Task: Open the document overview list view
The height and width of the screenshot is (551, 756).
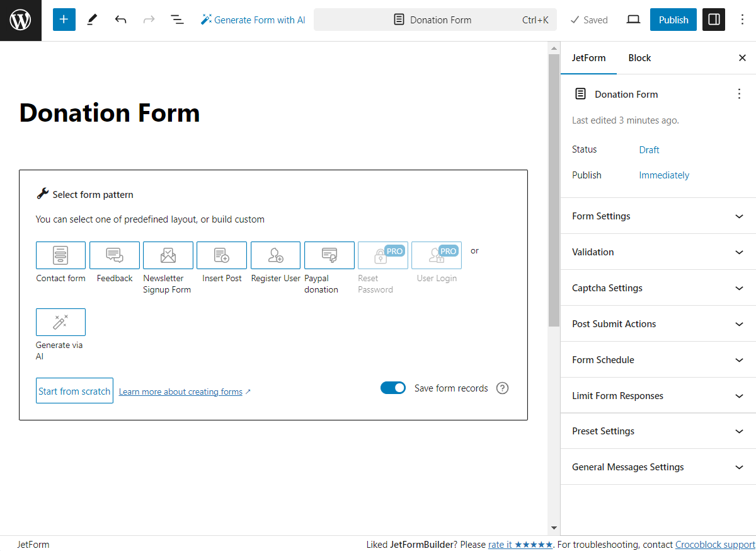Action: [x=177, y=20]
